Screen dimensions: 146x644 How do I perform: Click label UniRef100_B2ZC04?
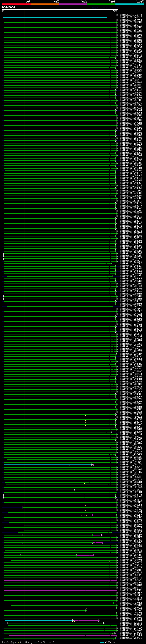131,492
